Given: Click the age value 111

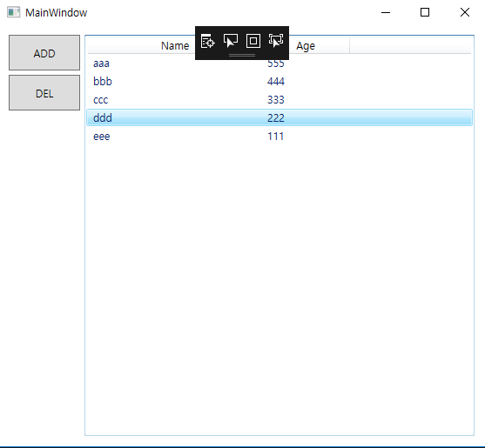Looking at the screenshot, I should (276, 137).
